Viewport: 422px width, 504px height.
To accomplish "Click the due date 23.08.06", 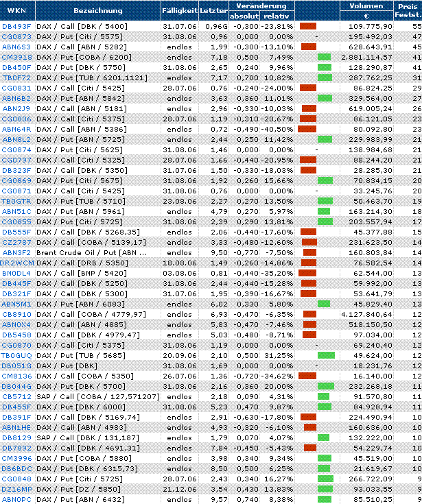I will click(180, 201).
